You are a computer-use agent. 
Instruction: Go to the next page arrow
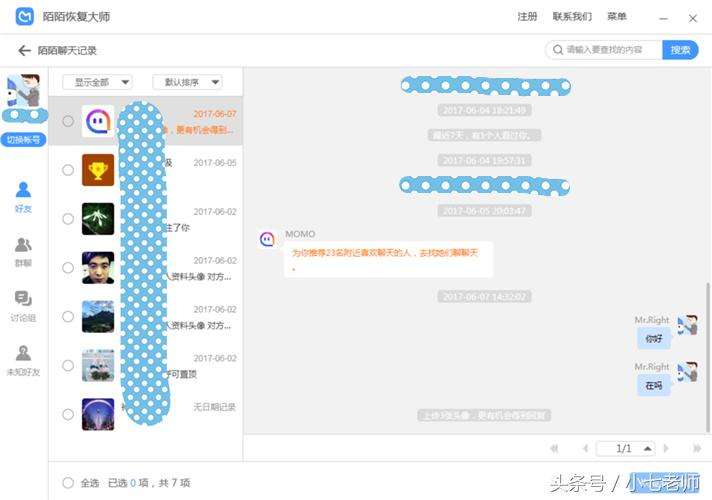666,449
